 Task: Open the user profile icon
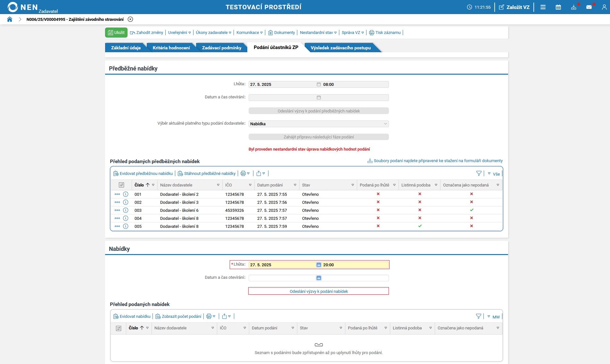point(604,7)
